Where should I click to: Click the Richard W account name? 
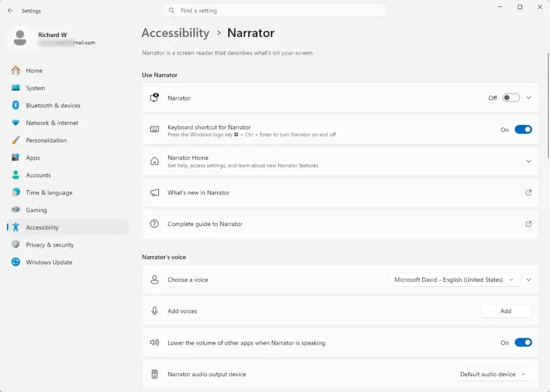[x=52, y=35]
